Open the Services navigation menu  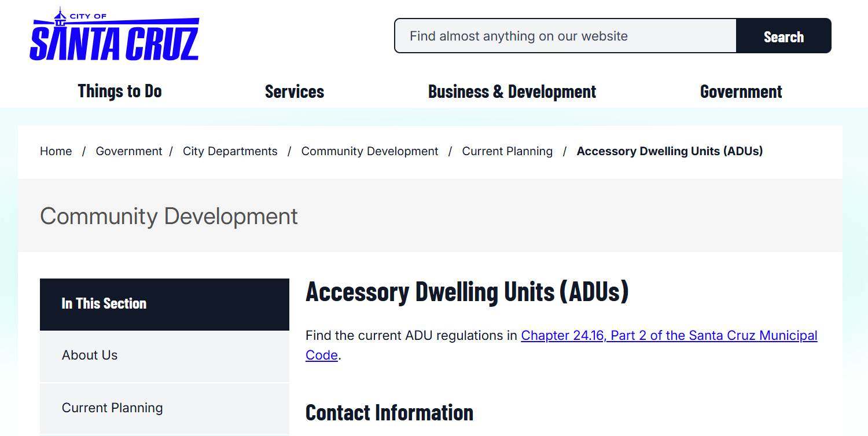tap(295, 91)
